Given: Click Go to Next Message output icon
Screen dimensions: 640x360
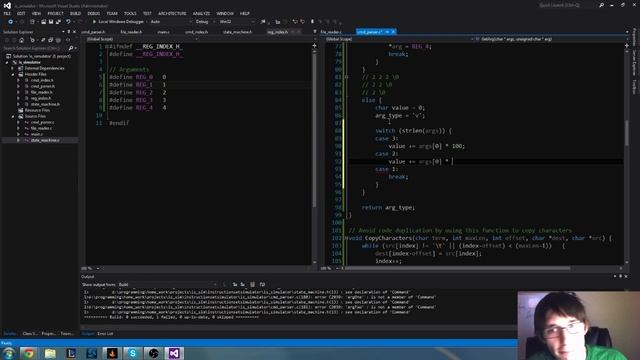Looking at the screenshot, I should 243,284.
